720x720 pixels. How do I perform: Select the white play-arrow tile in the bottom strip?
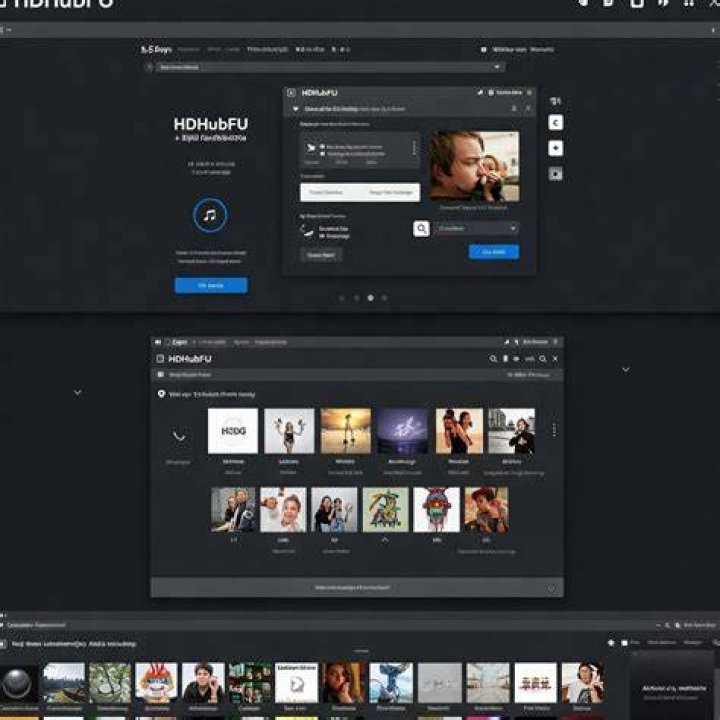tap(296, 683)
